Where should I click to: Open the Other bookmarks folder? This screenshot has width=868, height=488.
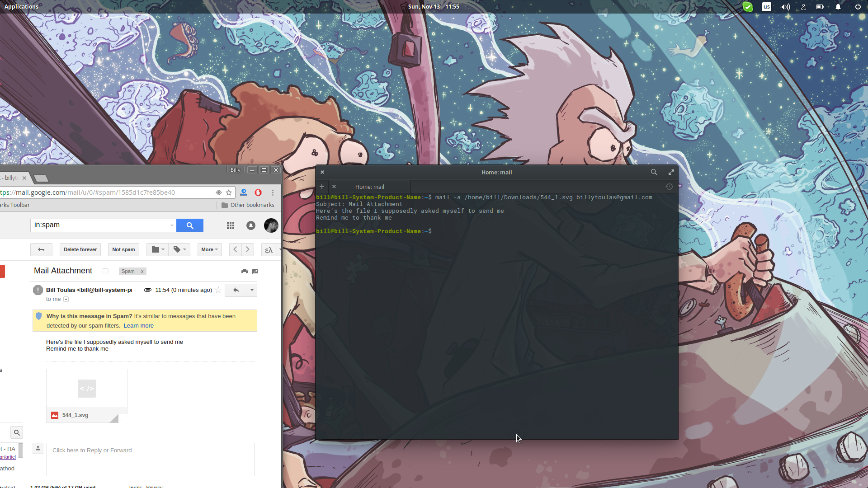[248, 205]
